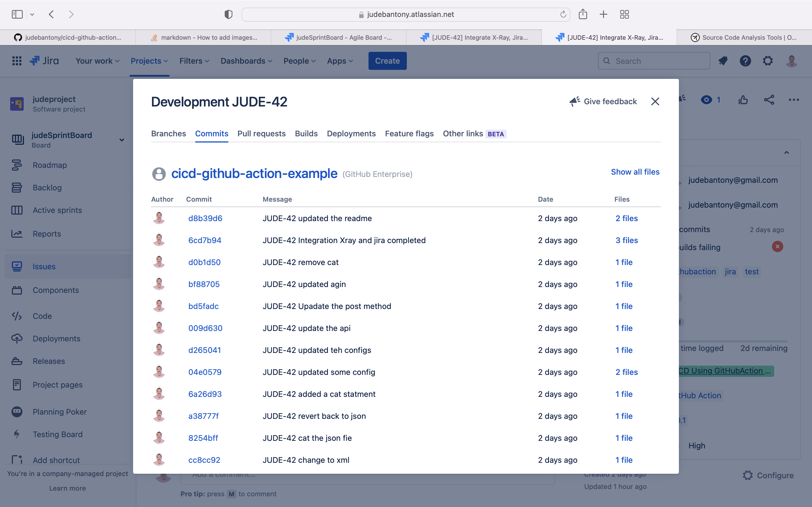The image size is (812, 507).
Task: Click the Jira Search input field
Action: coord(654,61)
